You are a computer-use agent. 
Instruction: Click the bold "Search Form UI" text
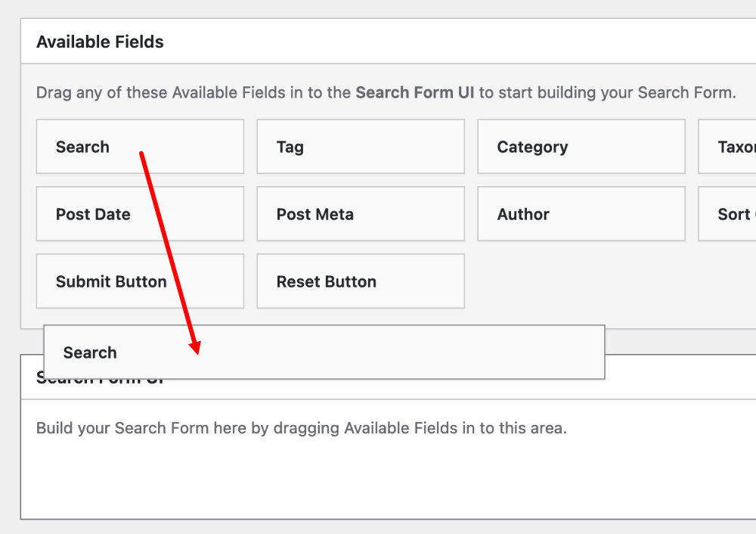(414, 93)
